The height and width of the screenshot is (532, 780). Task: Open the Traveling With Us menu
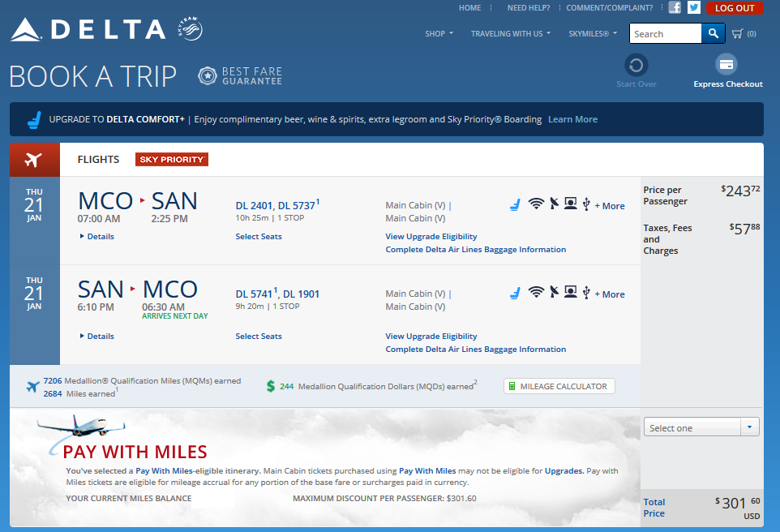[510, 34]
